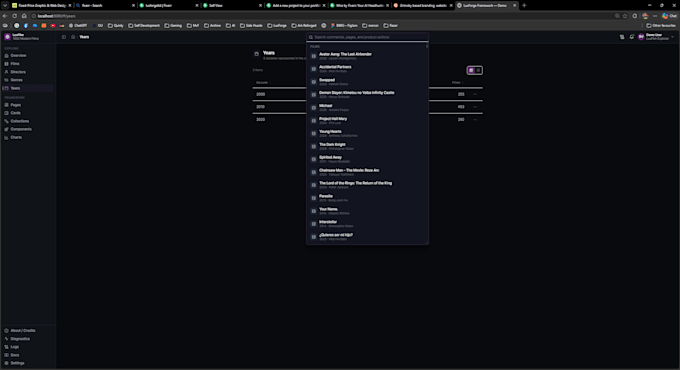Select Years in the sidebar
The image size is (680, 370).
[28, 88]
